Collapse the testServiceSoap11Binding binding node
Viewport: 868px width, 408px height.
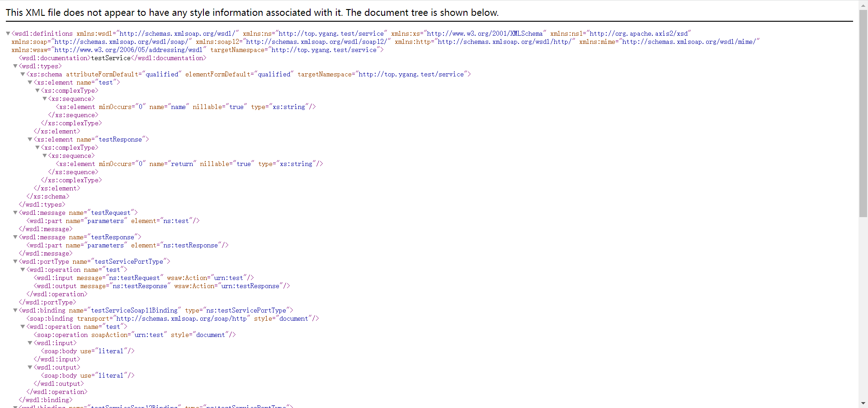[x=15, y=310]
